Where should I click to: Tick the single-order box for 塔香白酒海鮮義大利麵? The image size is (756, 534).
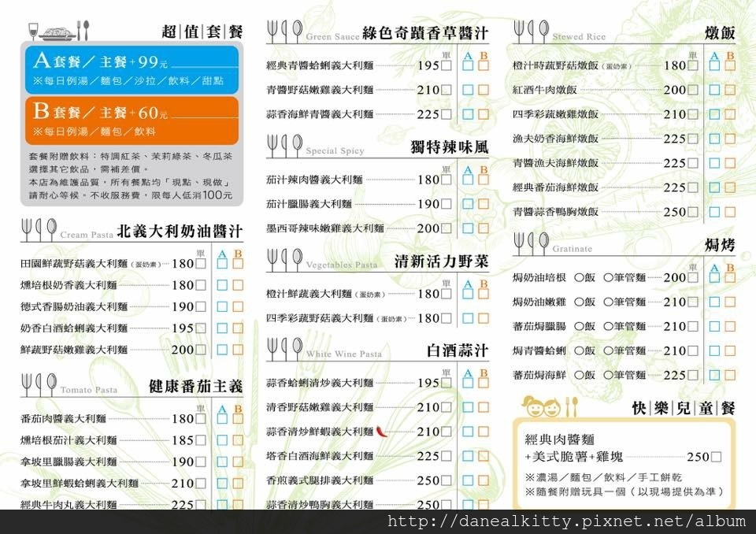pos(447,456)
